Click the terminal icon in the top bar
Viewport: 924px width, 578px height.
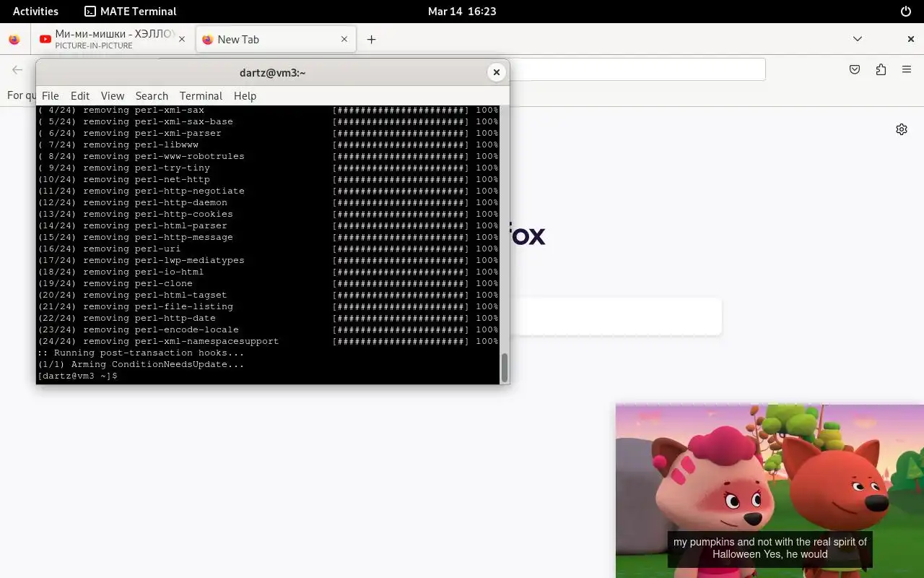(x=90, y=11)
